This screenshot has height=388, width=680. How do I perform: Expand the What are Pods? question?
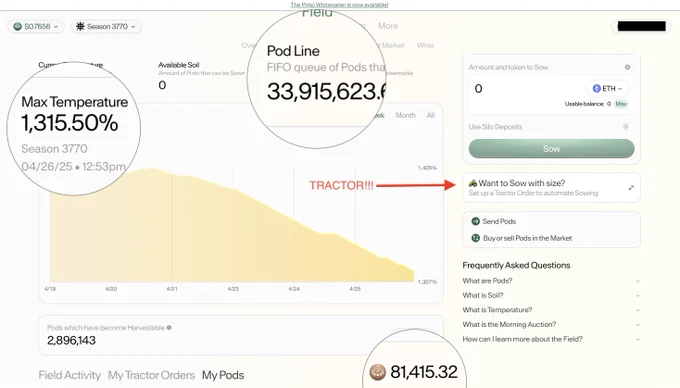[x=551, y=281]
